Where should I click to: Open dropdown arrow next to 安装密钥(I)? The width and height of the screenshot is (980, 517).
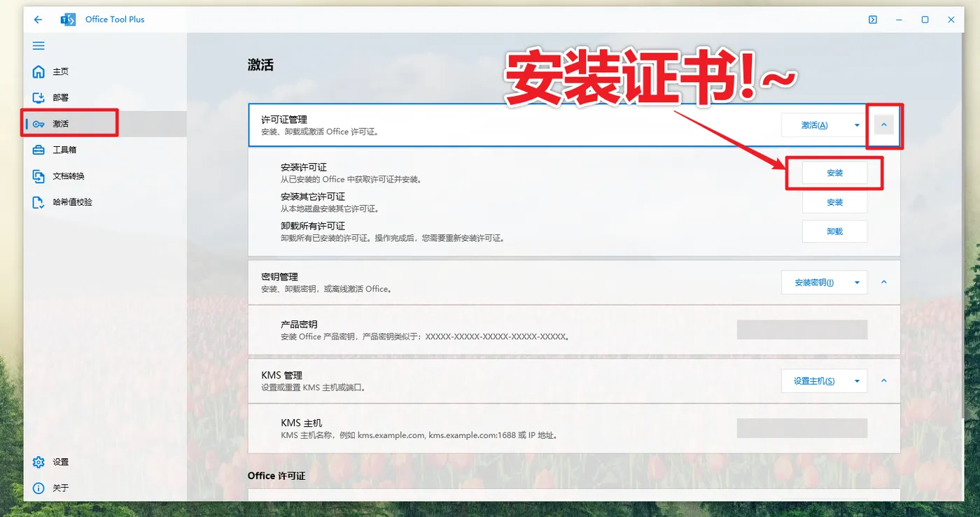coord(857,283)
